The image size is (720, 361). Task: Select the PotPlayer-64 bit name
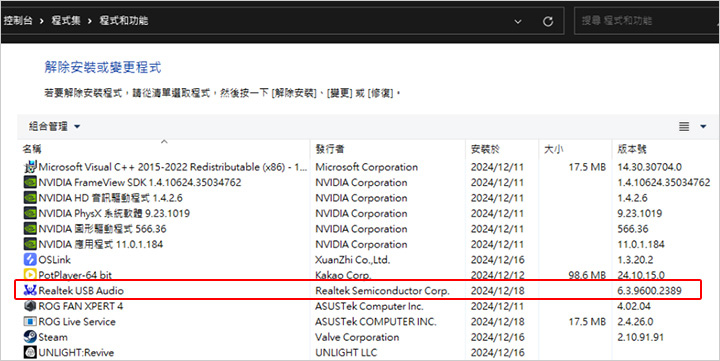point(75,275)
